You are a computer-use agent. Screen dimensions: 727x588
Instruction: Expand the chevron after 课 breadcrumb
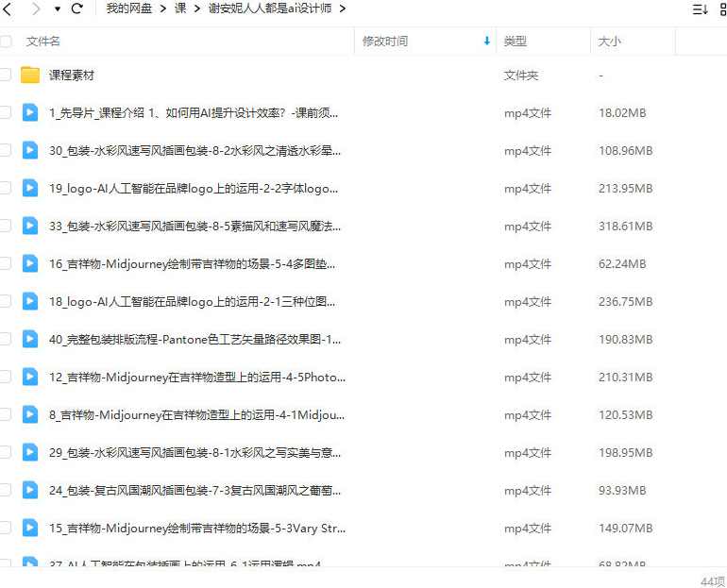(197, 8)
